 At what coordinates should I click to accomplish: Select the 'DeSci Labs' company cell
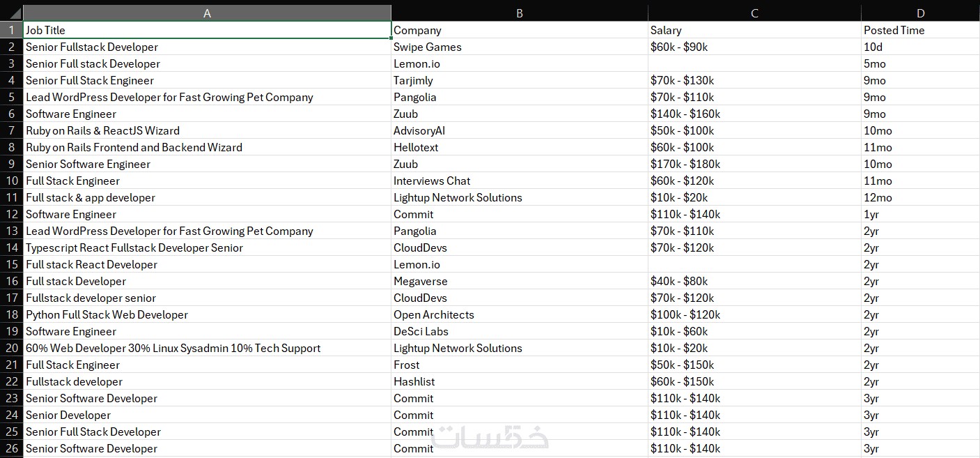tap(520, 331)
